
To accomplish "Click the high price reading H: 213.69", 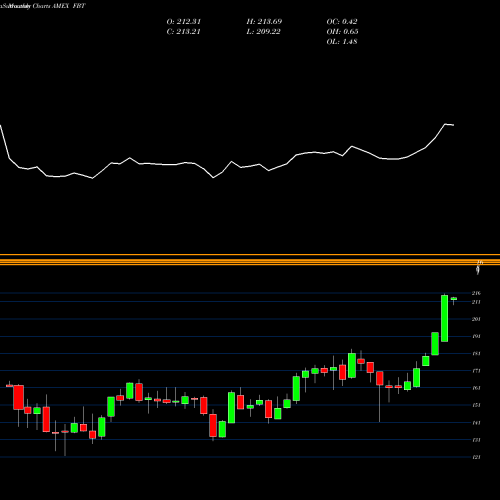I will pos(264,22).
